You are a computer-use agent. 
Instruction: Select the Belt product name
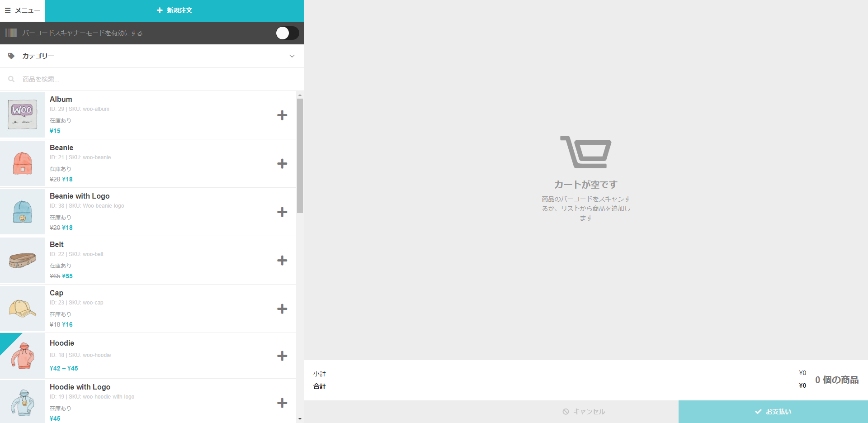coord(57,244)
